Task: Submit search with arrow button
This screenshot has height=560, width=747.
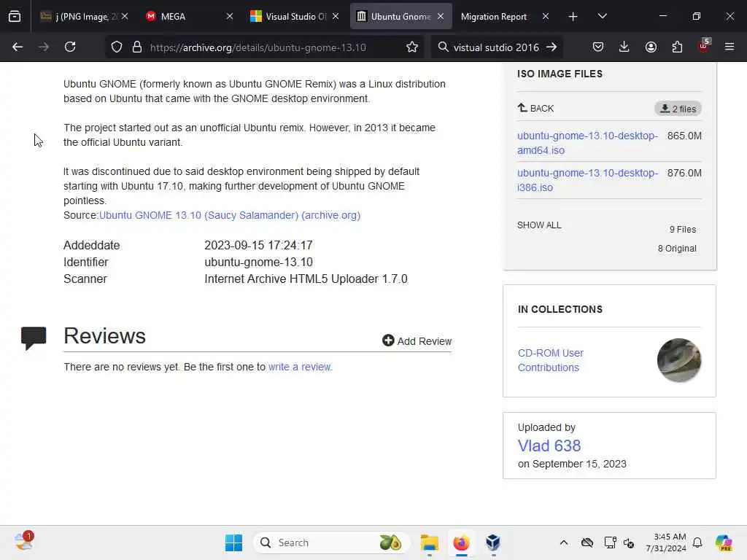Action: 551,47
